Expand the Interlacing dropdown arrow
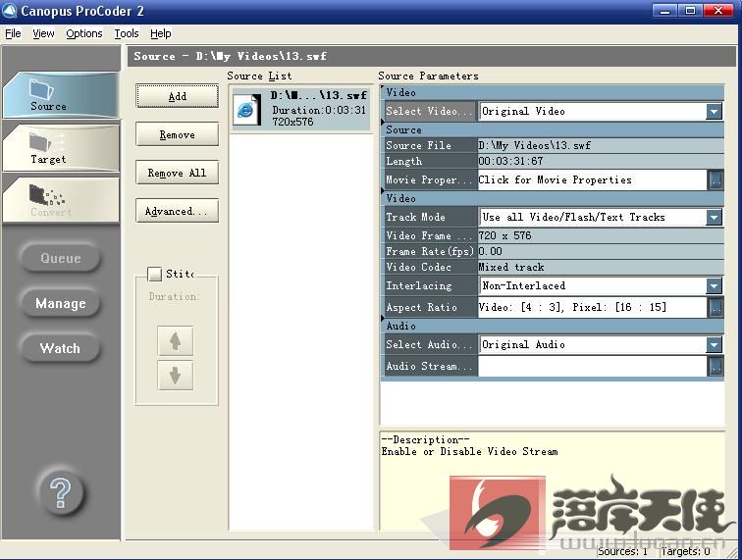 (x=714, y=285)
